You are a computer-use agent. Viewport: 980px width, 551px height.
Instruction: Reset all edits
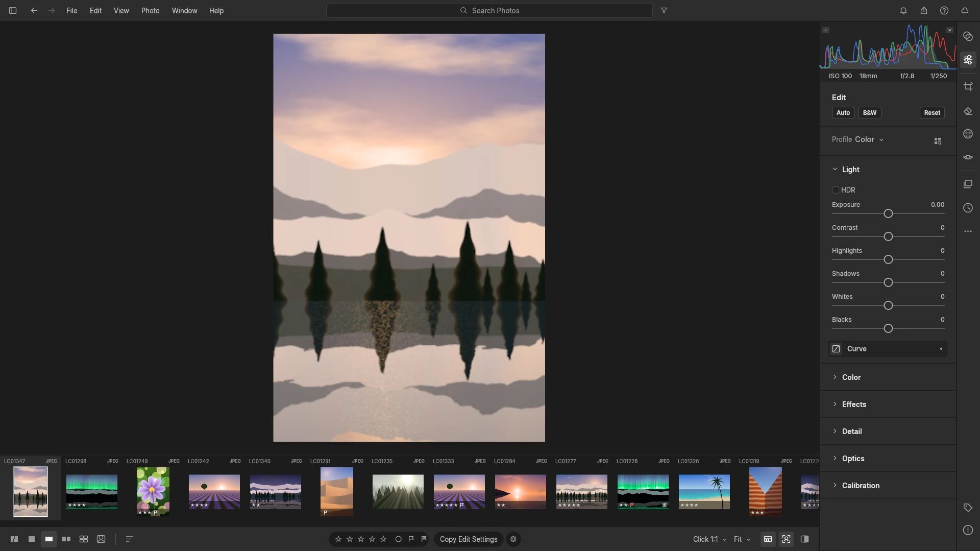(x=932, y=113)
